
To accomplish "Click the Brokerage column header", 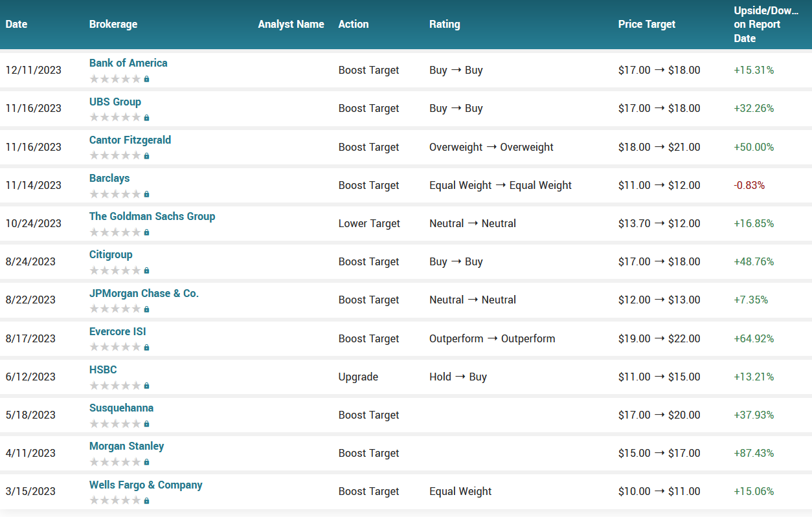I will pos(113,24).
